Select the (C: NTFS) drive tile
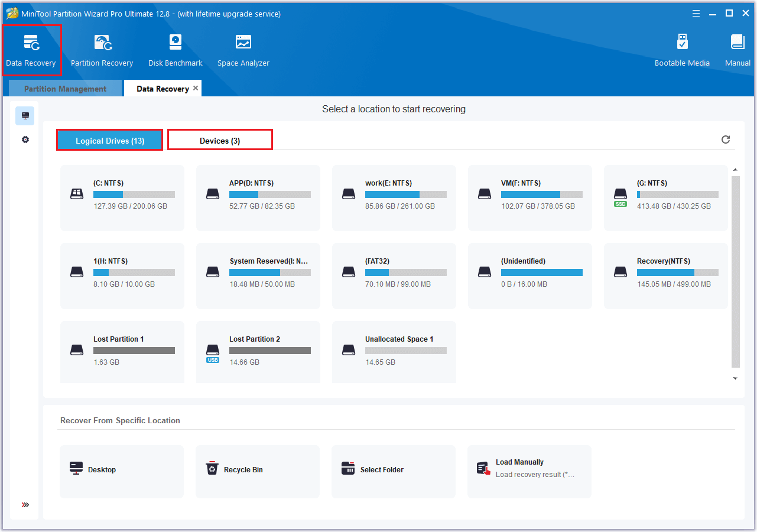757x532 pixels. tap(122, 197)
